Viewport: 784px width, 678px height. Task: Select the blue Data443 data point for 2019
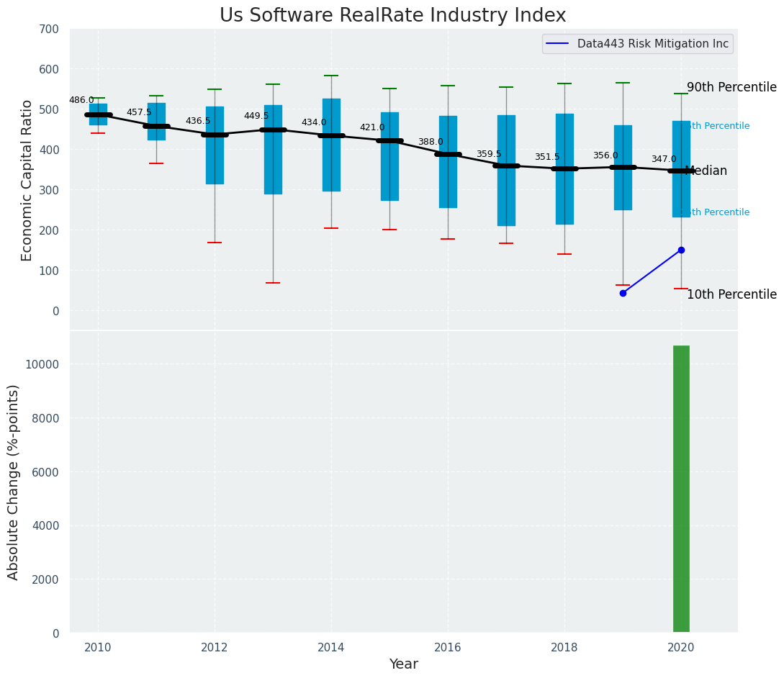click(x=623, y=293)
